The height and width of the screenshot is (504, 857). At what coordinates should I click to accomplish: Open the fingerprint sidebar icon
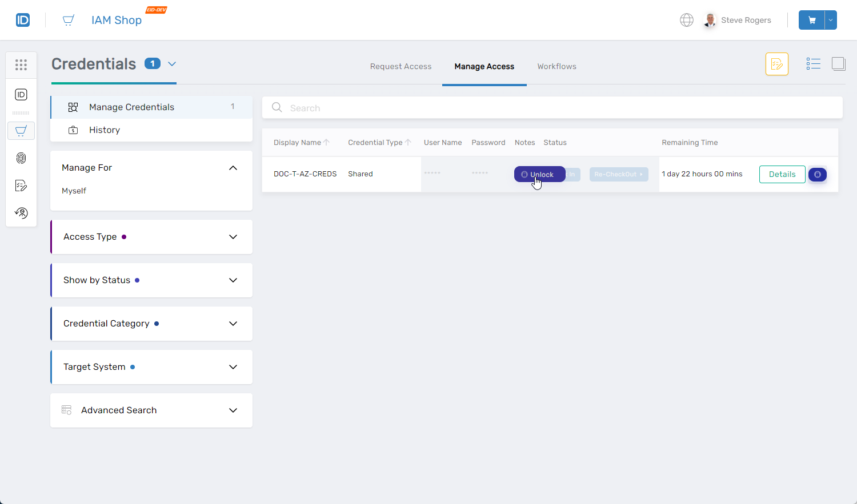coord(21,158)
